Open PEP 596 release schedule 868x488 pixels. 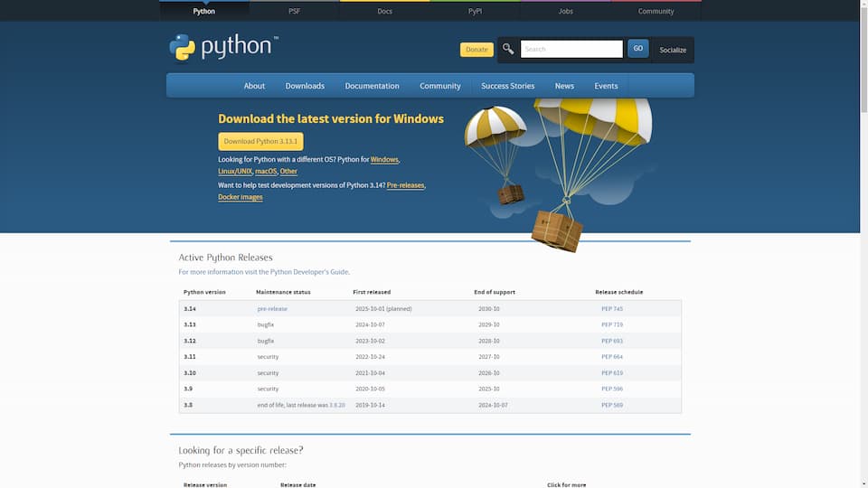(612, 389)
